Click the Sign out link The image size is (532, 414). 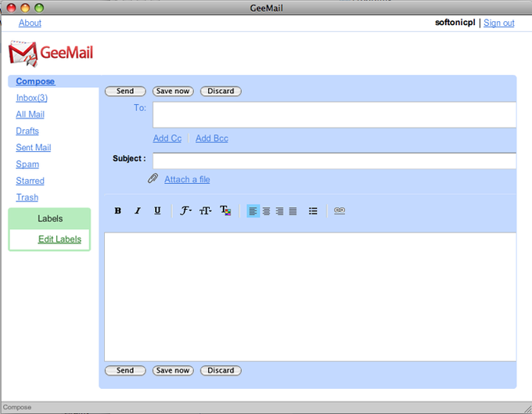click(x=499, y=23)
